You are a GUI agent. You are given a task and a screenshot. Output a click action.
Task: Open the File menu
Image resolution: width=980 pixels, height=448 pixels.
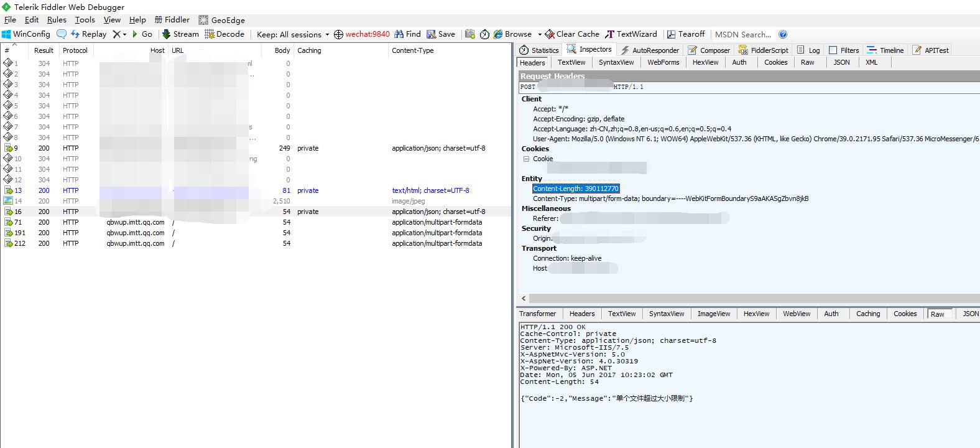tap(10, 20)
